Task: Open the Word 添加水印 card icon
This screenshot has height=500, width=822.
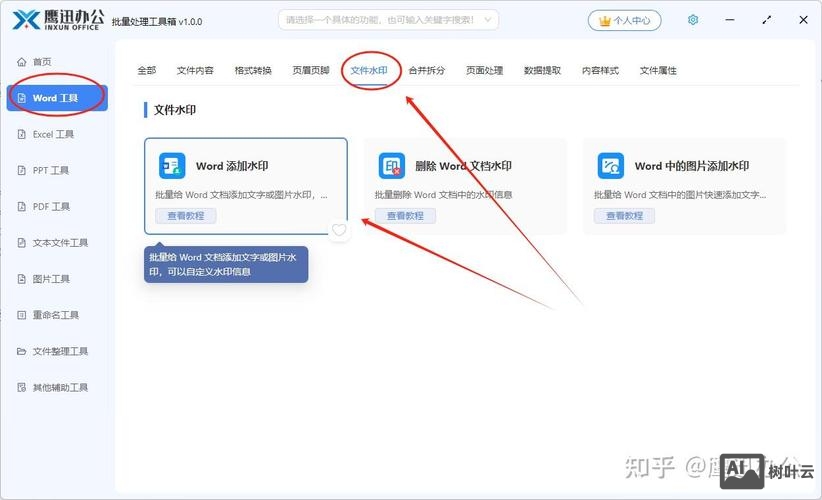Action: pos(172,166)
